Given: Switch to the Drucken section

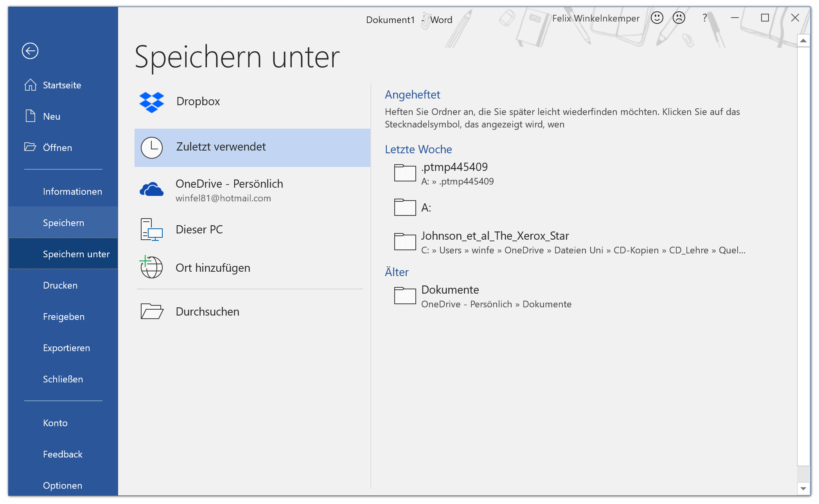Looking at the screenshot, I should (59, 285).
